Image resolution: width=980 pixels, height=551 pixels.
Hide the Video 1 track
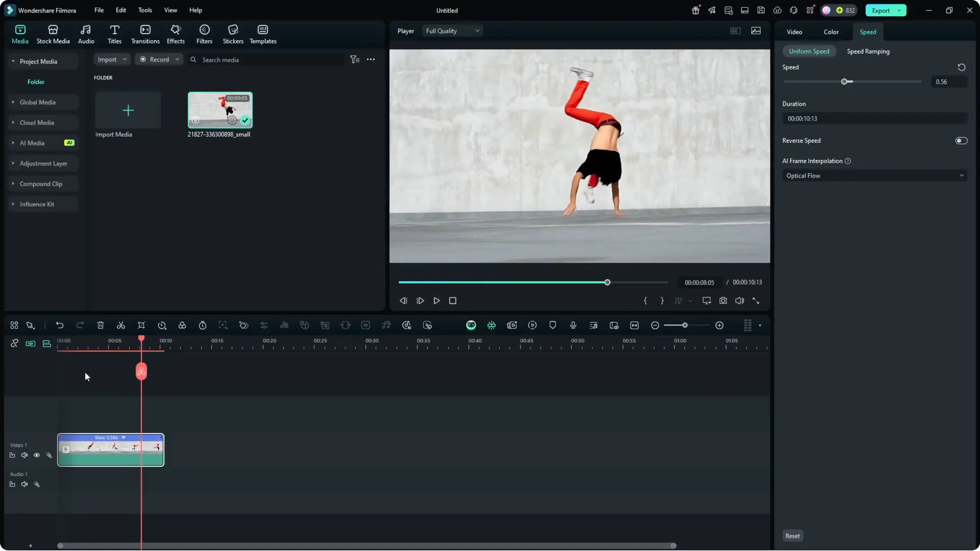(36, 455)
